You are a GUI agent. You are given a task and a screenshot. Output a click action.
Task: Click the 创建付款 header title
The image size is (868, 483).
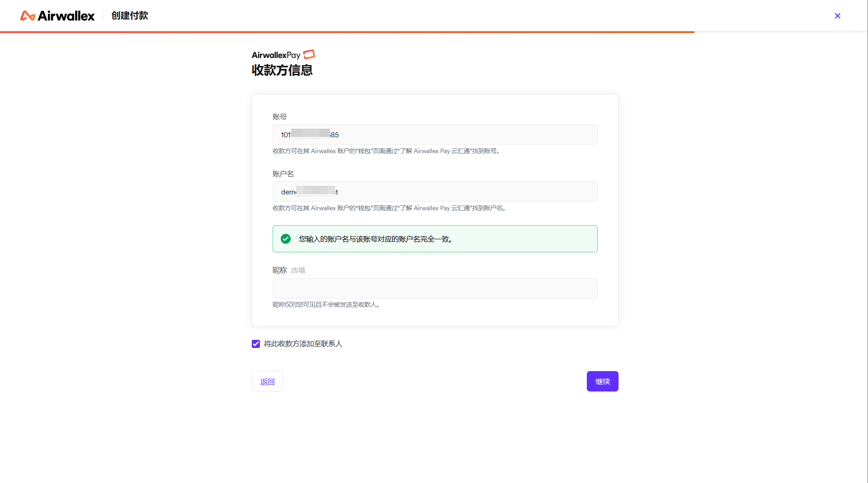tap(129, 16)
